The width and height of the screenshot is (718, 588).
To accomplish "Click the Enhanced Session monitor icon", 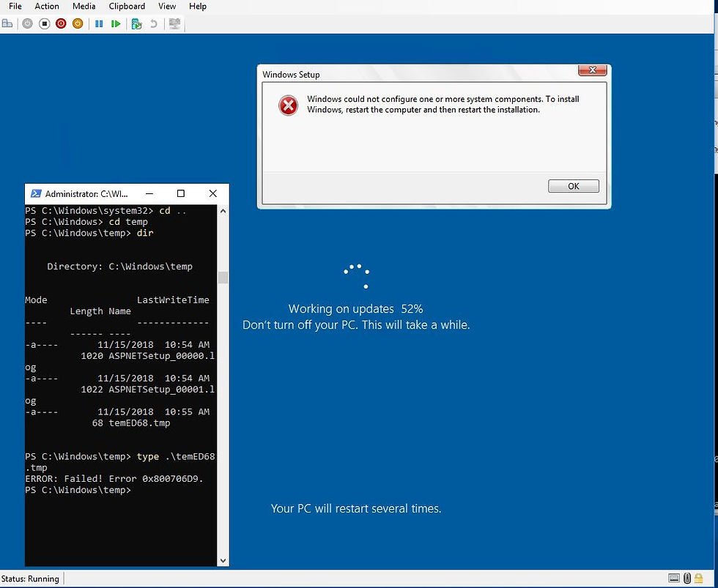I will click(x=174, y=23).
